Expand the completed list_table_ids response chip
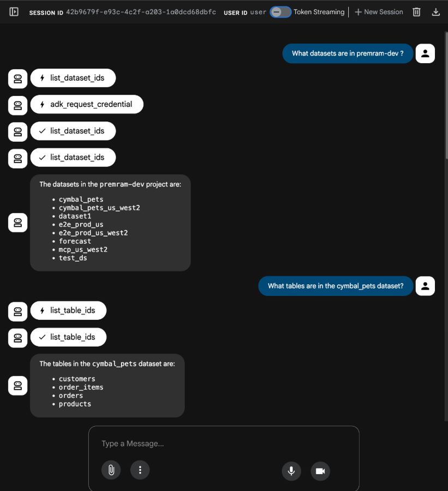 pos(68,337)
